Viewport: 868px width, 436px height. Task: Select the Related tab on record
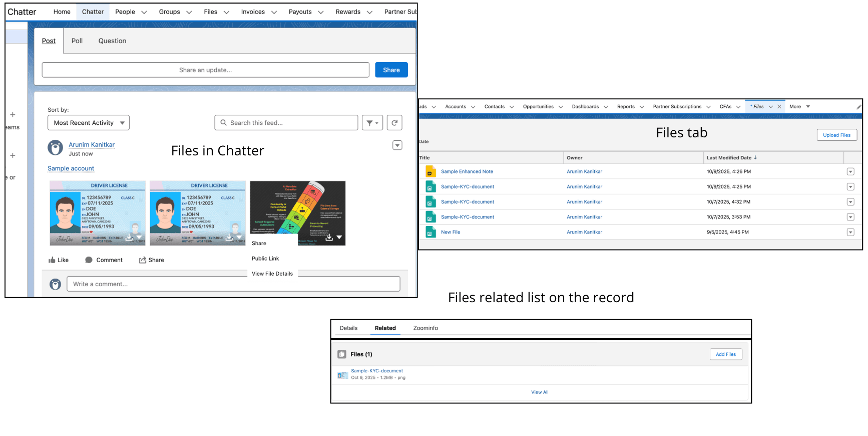coord(385,328)
